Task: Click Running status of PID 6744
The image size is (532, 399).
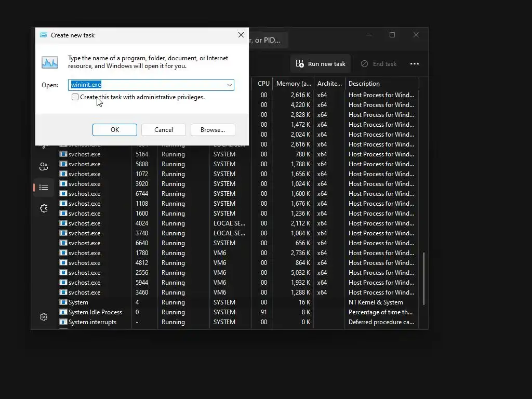Action: pos(173,194)
